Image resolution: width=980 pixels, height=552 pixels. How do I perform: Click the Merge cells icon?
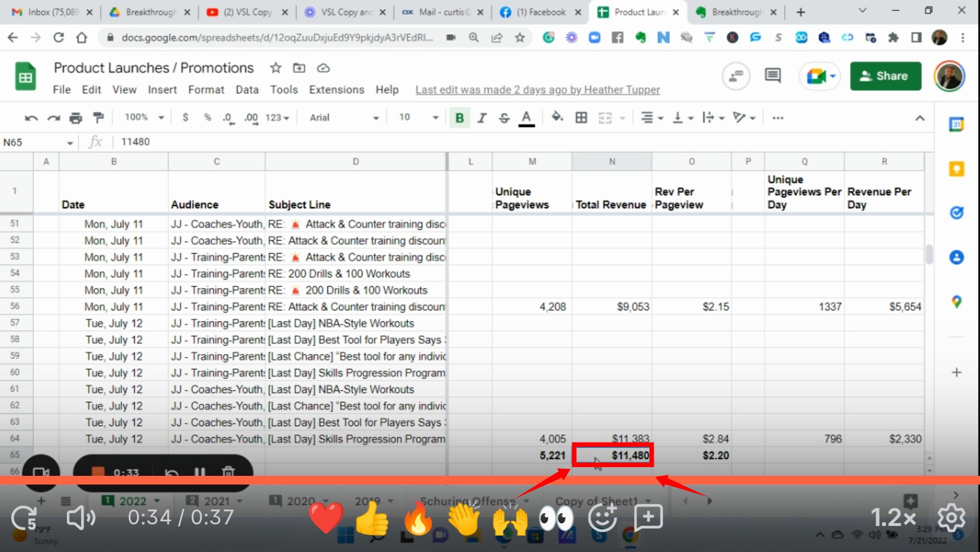pyautogui.click(x=605, y=118)
